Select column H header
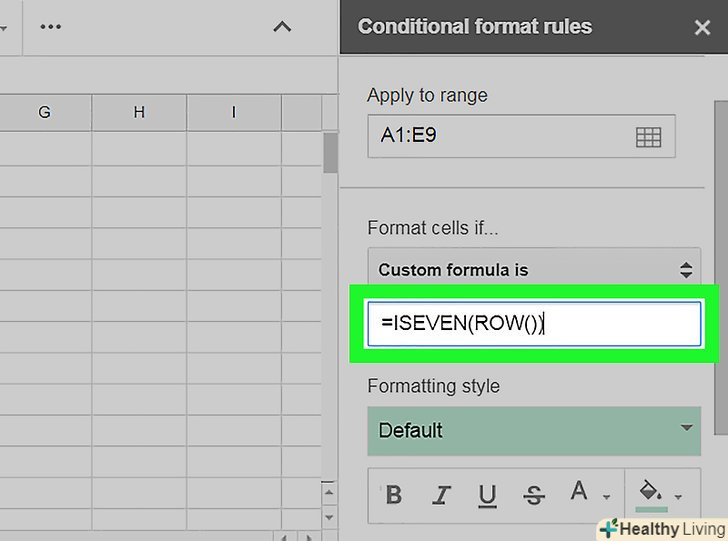Viewport: 728px width, 541px height. tap(139, 113)
